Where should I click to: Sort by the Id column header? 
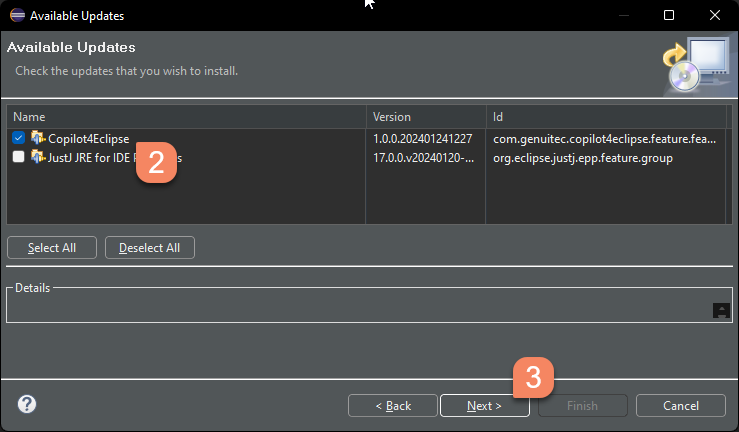(x=606, y=117)
